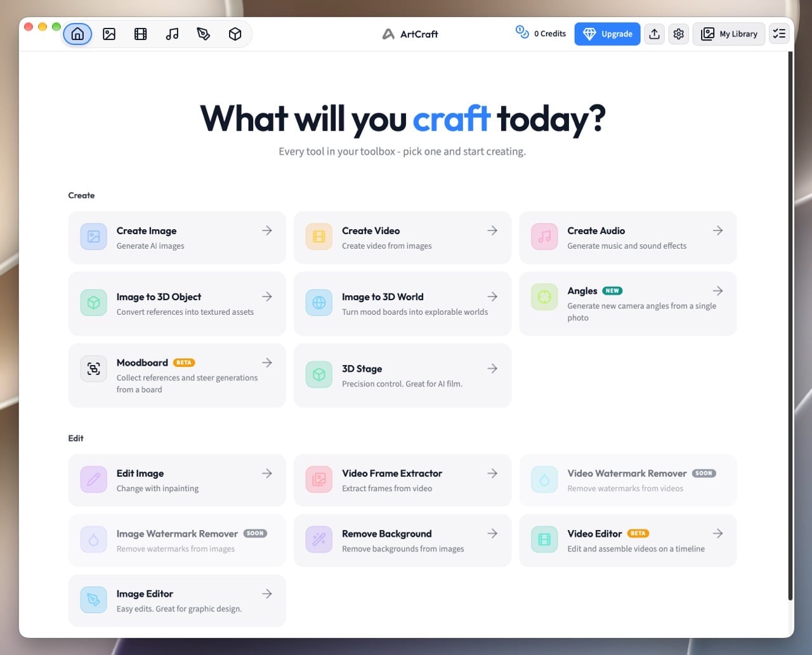
Task: Click the Video Frame Extractor icon
Action: (x=319, y=480)
